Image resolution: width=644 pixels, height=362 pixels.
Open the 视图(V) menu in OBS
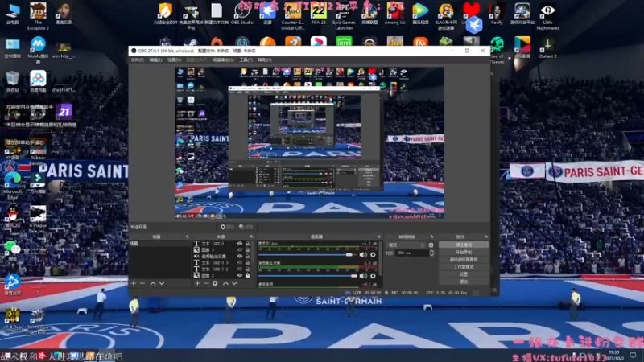click(x=174, y=60)
